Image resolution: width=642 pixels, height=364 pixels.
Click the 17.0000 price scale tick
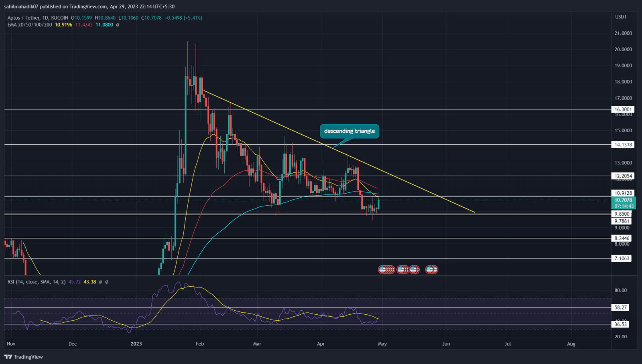[624, 98]
